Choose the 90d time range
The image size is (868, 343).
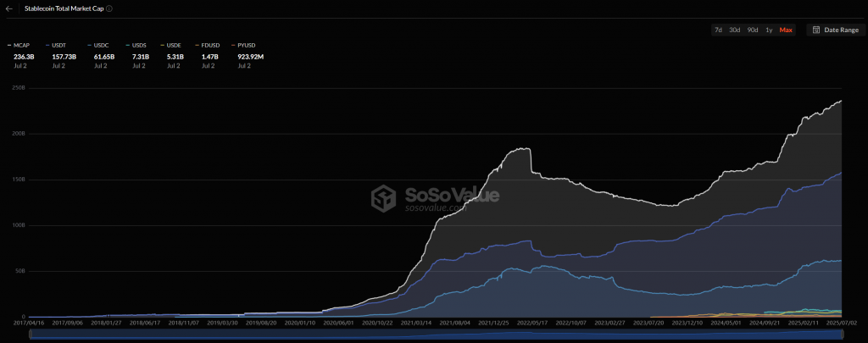pyautogui.click(x=753, y=30)
